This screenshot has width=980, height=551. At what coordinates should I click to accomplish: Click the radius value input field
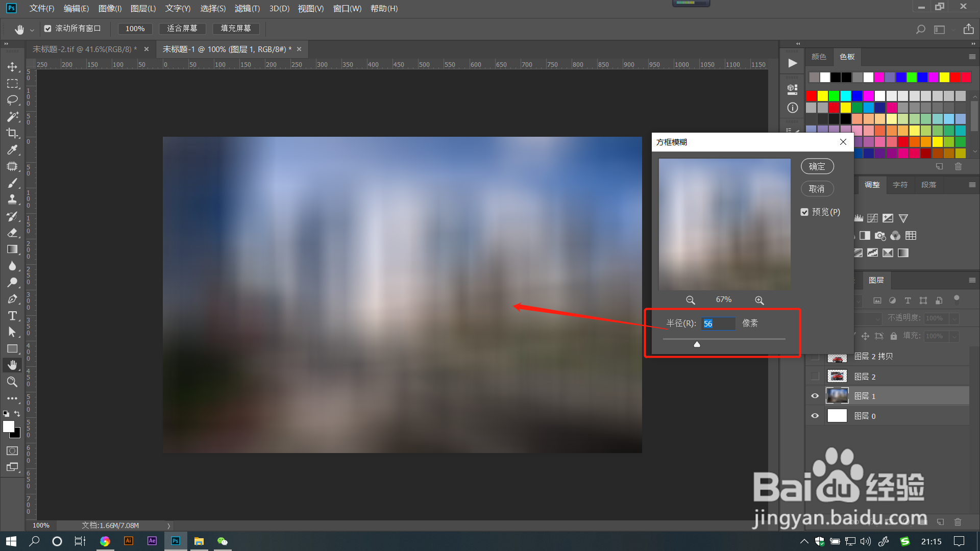pyautogui.click(x=718, y=323)
